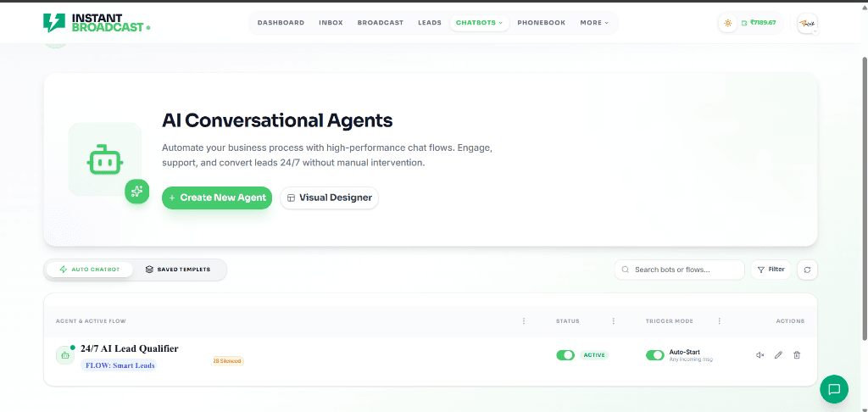Screen dimensions: 868x412
Task: Open the Phonebook nav item
Action: (x=542, y=23)
